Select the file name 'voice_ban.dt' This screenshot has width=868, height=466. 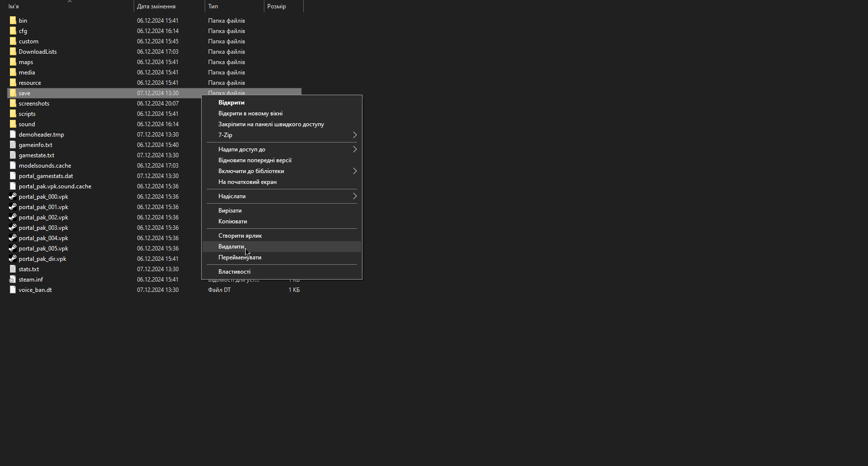(35, 290)
